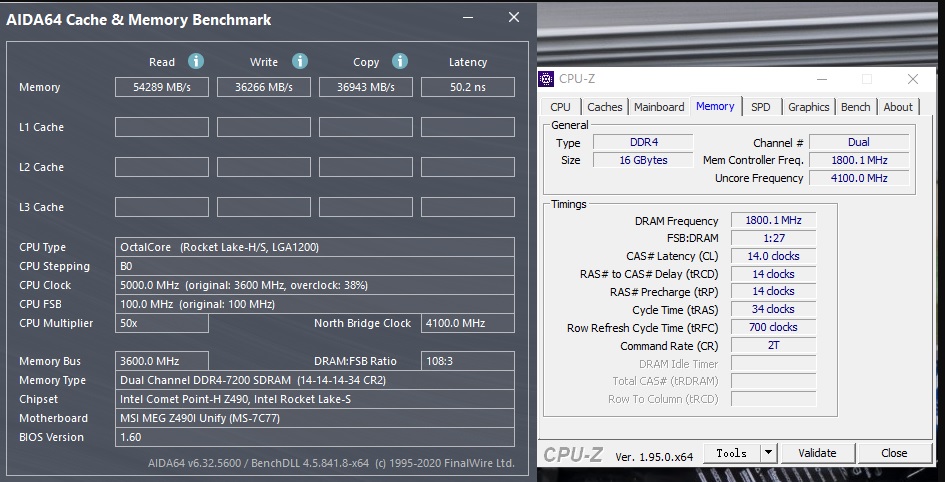Viewport: 945px width, 482px height.
Task: Close the AIDA64 benchmark window
Action: pos(513,17)
